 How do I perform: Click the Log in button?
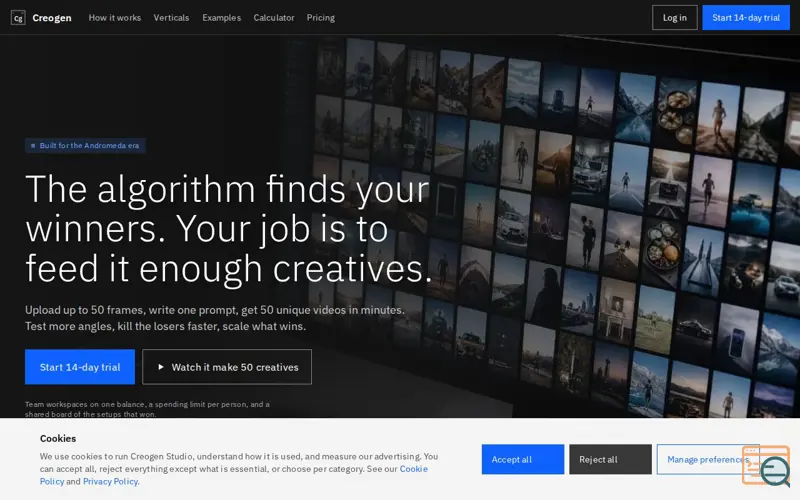pos(674,18)
